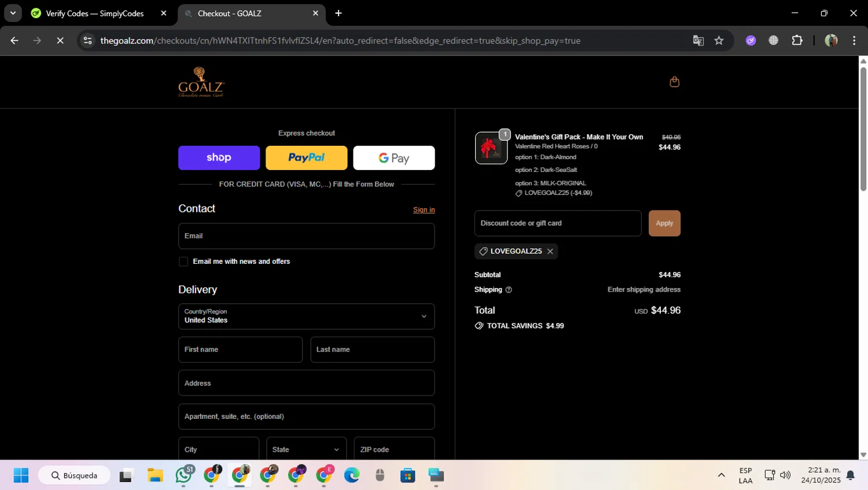Click the shipping help question icon
868x490 pixels.
point(509,290)
